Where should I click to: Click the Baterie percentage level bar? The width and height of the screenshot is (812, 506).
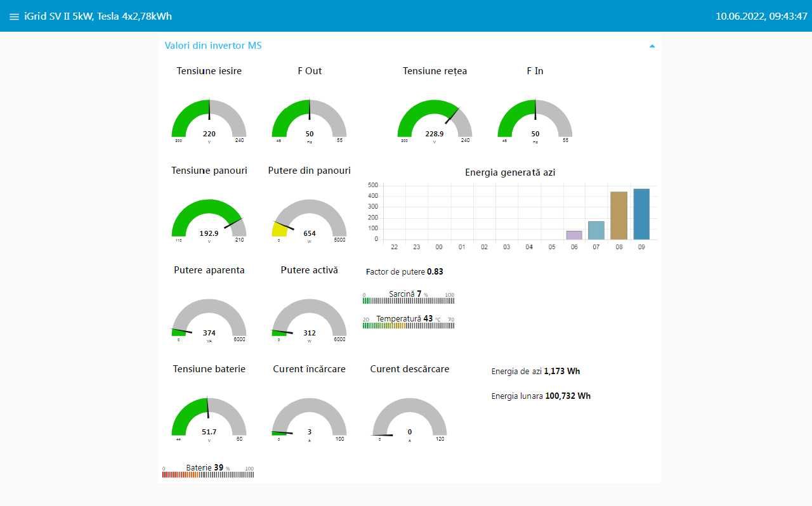coord(208,474)
